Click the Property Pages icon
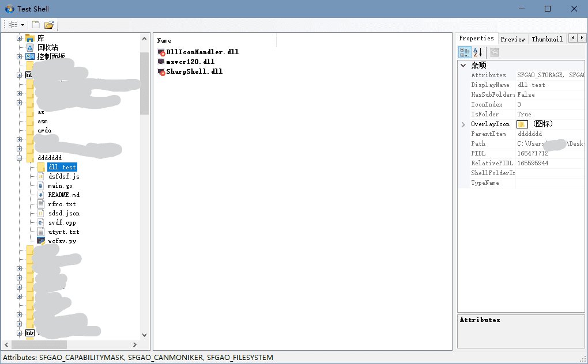The width and height of the screenshot is (588, 364). point(495,52)
